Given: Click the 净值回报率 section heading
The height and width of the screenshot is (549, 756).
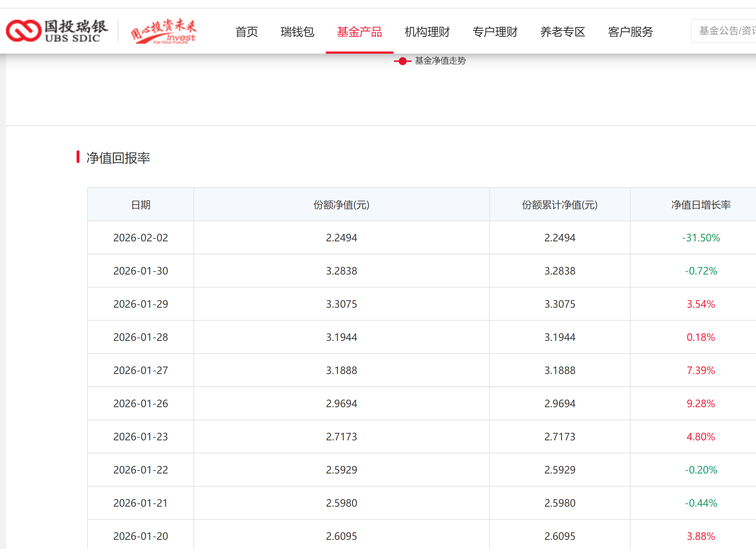Looking at the screenshot, I should [118, 158].
